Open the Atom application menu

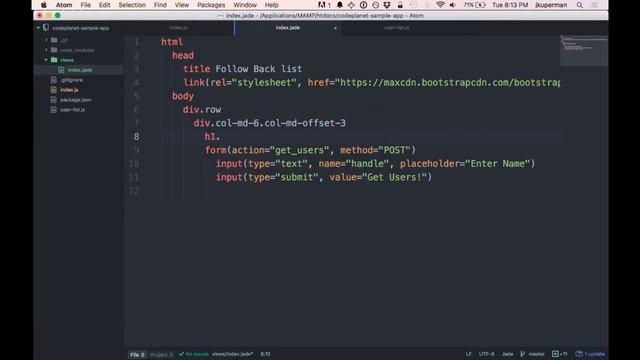point(64,5)
